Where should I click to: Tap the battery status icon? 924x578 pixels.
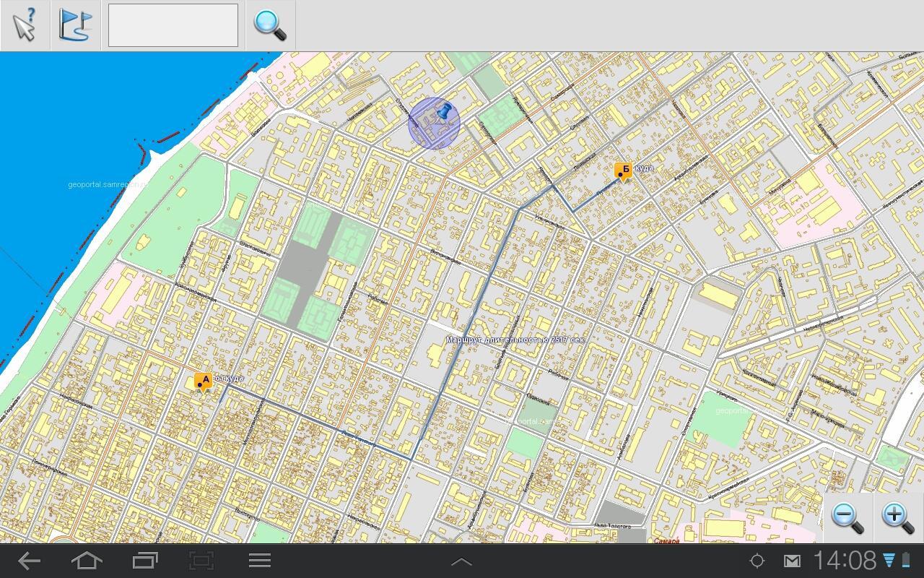point(906,561)
